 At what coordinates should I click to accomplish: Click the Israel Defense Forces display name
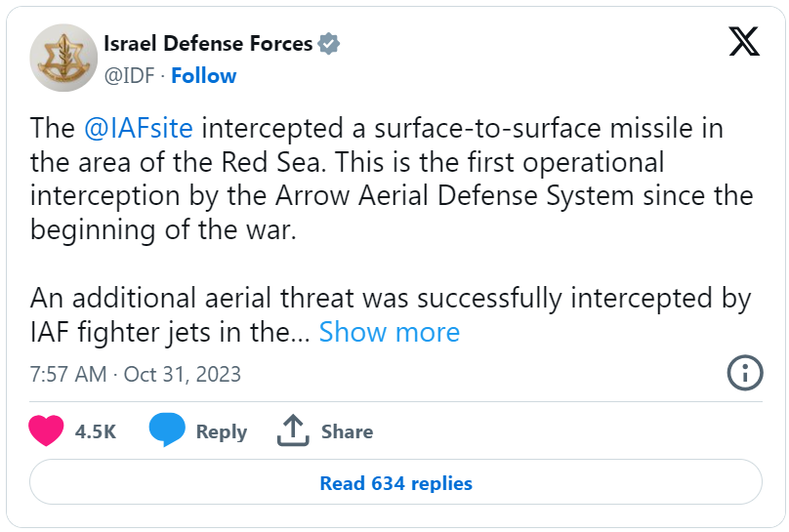tap(208, 44)
